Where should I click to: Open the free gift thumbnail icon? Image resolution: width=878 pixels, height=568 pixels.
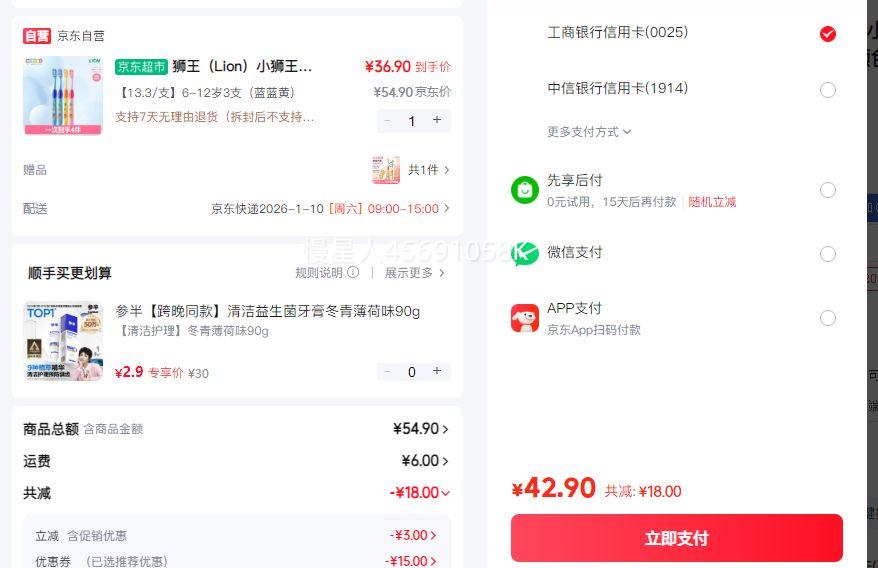385,170
